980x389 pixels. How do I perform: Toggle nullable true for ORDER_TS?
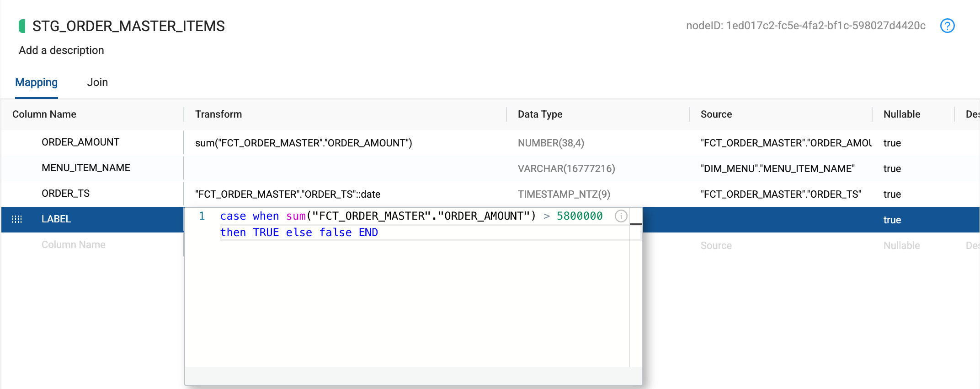892,194
